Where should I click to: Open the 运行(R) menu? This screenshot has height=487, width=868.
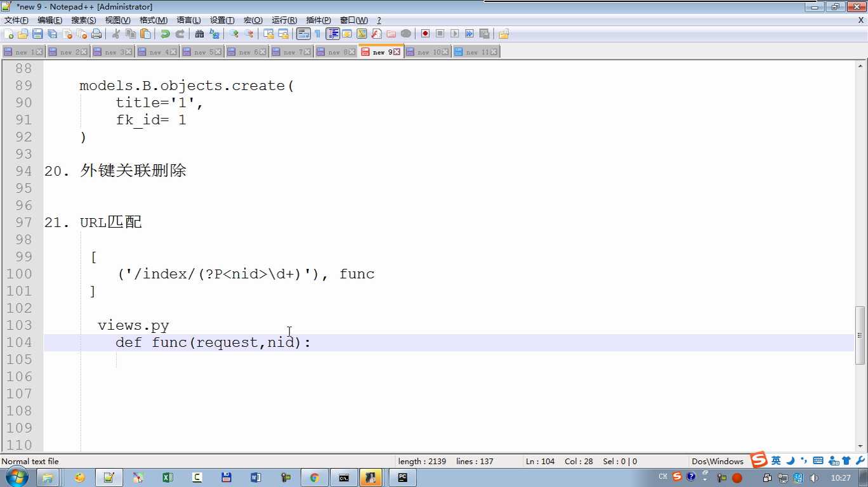(284, 20)
